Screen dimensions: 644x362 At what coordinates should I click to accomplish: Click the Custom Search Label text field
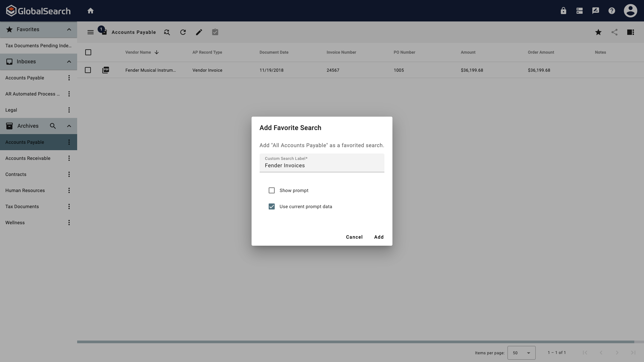[x=322, y=165]
